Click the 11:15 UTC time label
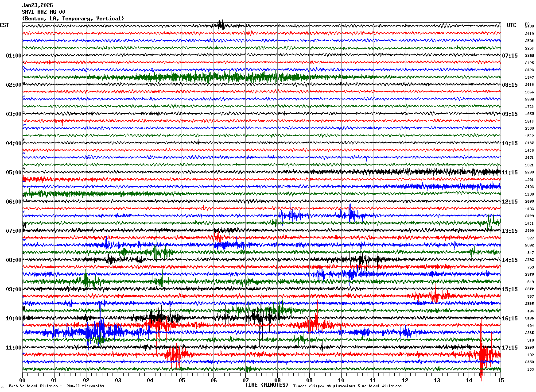Screen dimensions: 536x392 point(510,173)
